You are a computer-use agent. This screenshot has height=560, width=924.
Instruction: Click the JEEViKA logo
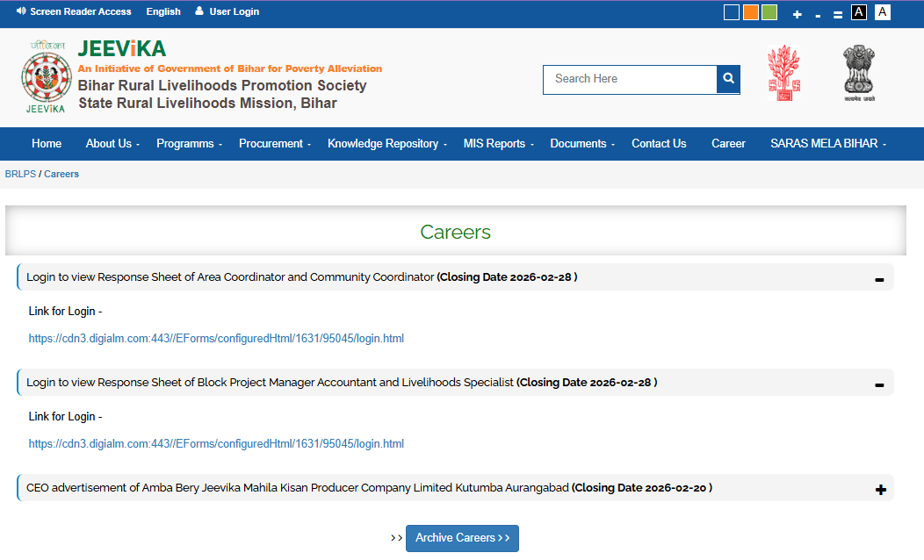point(46,77)
